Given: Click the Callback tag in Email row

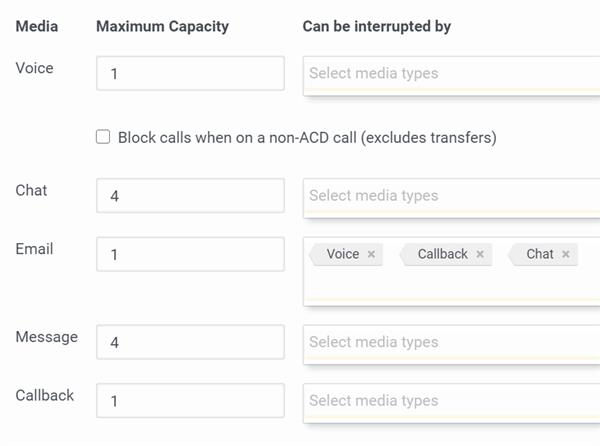Looking at the screenshot, I should pos(442,255).
